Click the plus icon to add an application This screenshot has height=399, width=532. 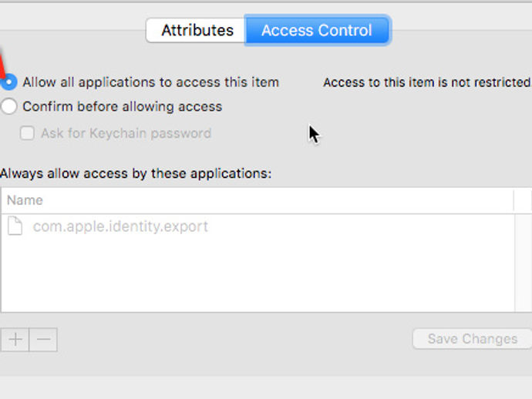click(x=15, y=340)
